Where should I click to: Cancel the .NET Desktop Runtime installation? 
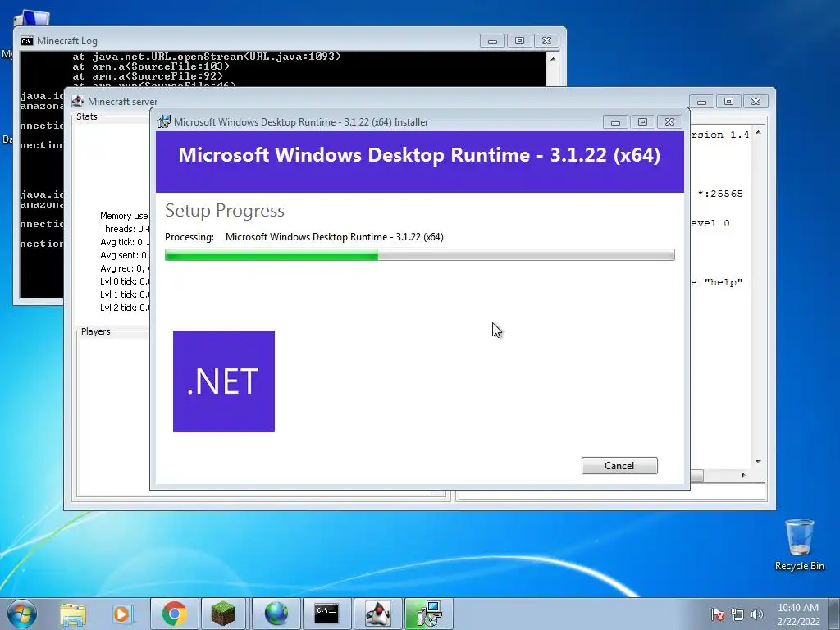point(619,466)
